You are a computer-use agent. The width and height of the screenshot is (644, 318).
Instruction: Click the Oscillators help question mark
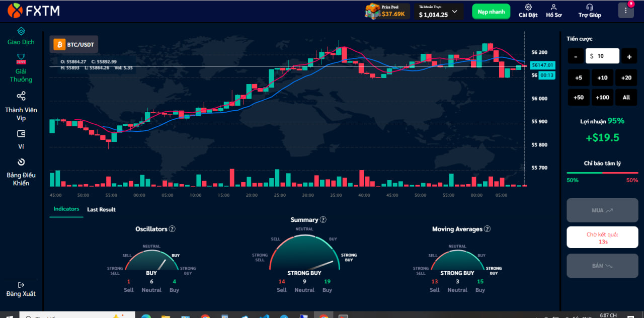(x=172, y=229)
